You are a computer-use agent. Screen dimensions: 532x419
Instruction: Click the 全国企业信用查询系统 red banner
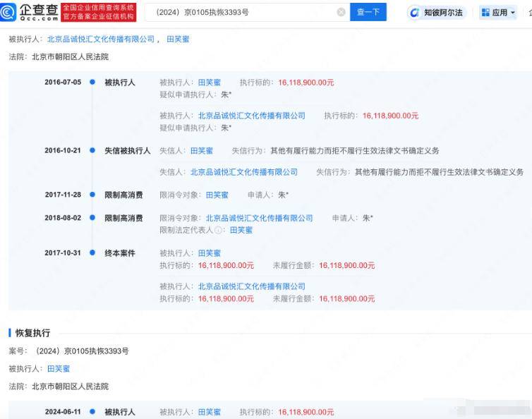98,12
